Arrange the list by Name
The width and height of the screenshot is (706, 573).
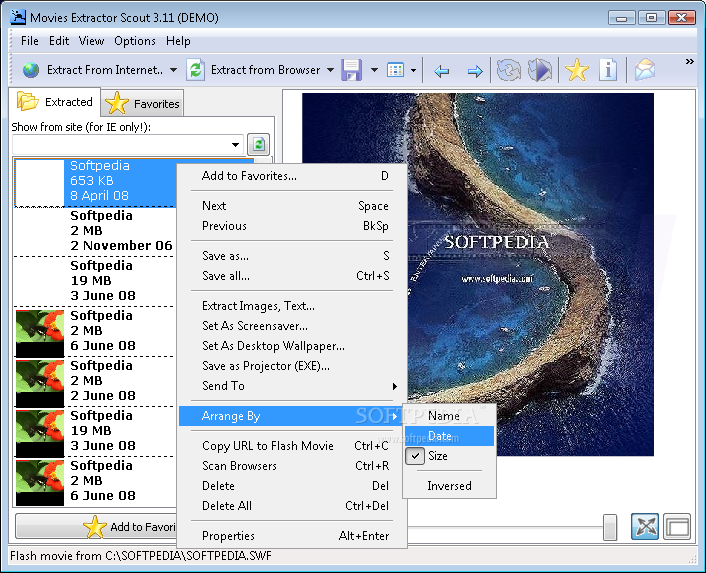click(x=450, y=416)
